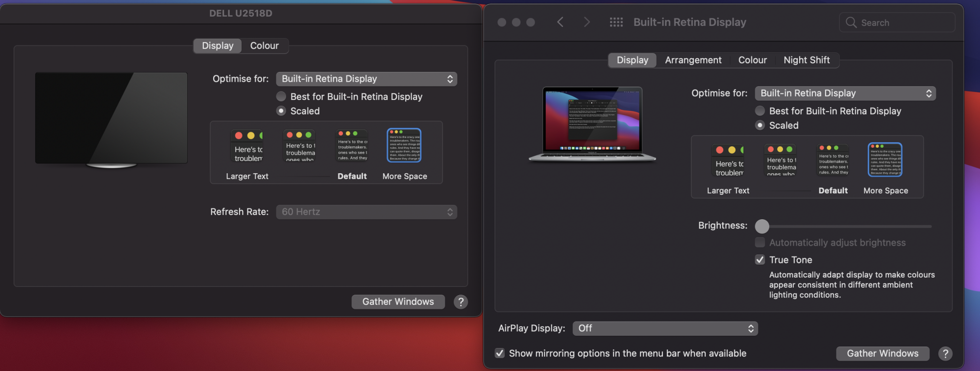Click the MacBook preview image

coord(592,124)
